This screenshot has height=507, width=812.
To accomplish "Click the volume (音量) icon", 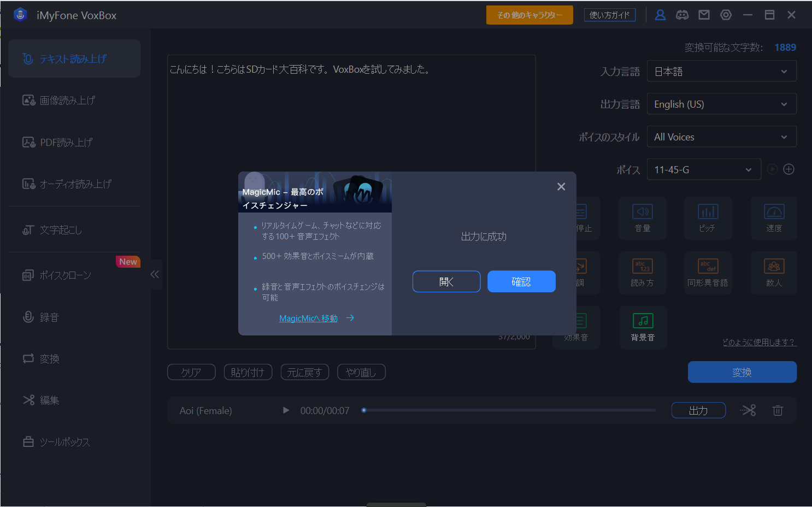I will 643,218.
